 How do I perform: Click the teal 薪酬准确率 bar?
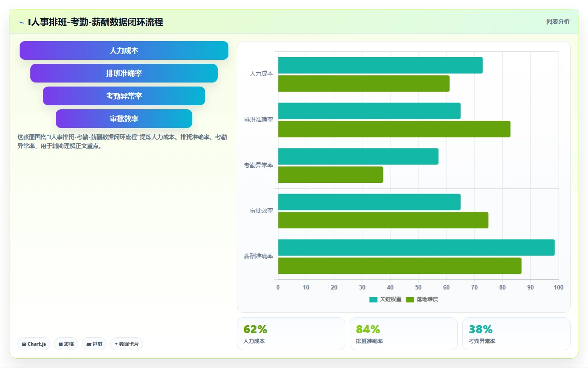tap(416, 248)
